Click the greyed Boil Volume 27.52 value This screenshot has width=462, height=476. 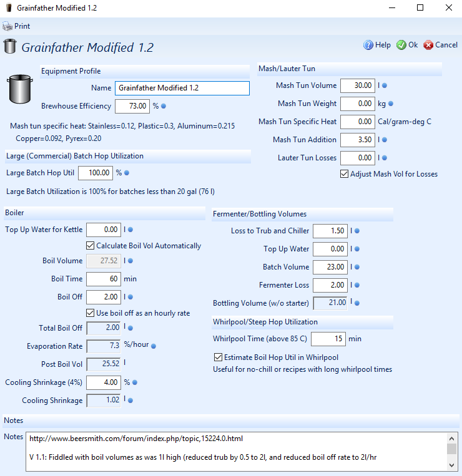tap(104, 261)
